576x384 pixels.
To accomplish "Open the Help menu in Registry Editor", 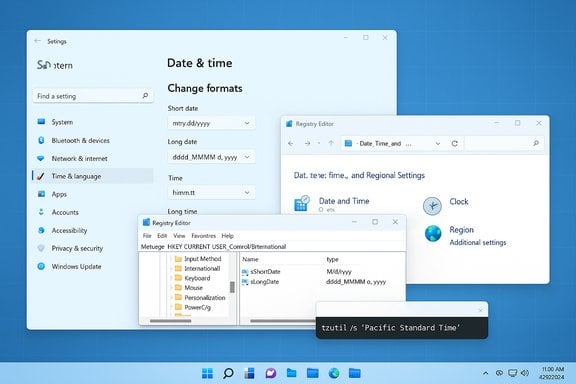I will pyautogui.click(x=227, y=236).
